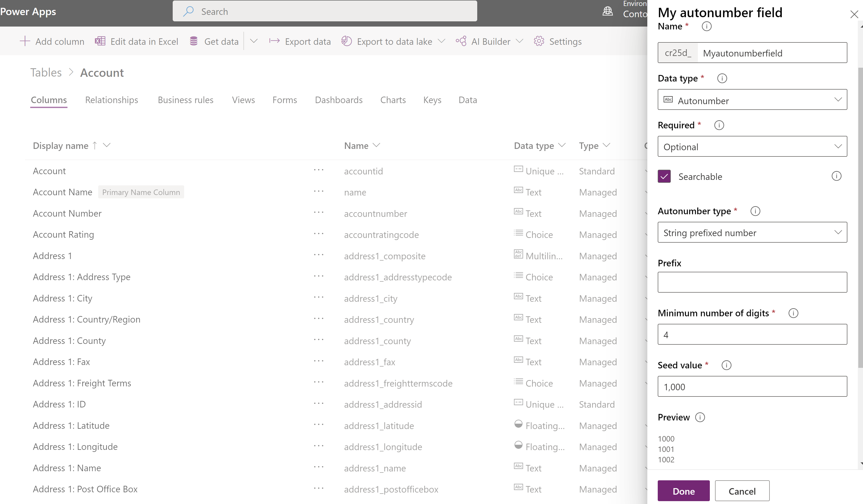863x504 pixels.
Task: Expand the Data type dropdown
Action: pyautogui.click(x=752, y=100)
